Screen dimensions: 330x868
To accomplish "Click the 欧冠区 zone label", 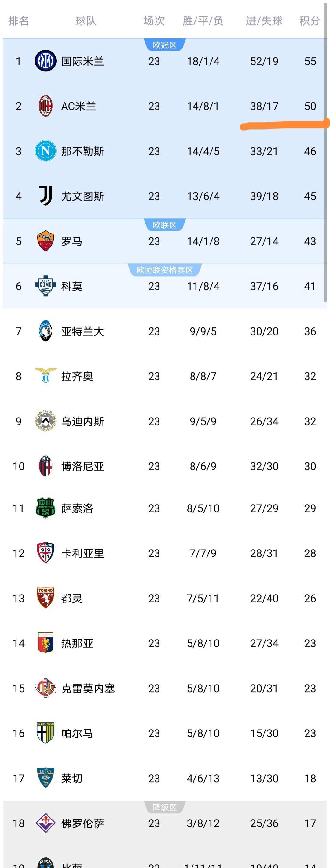I will tap(165, 45).
